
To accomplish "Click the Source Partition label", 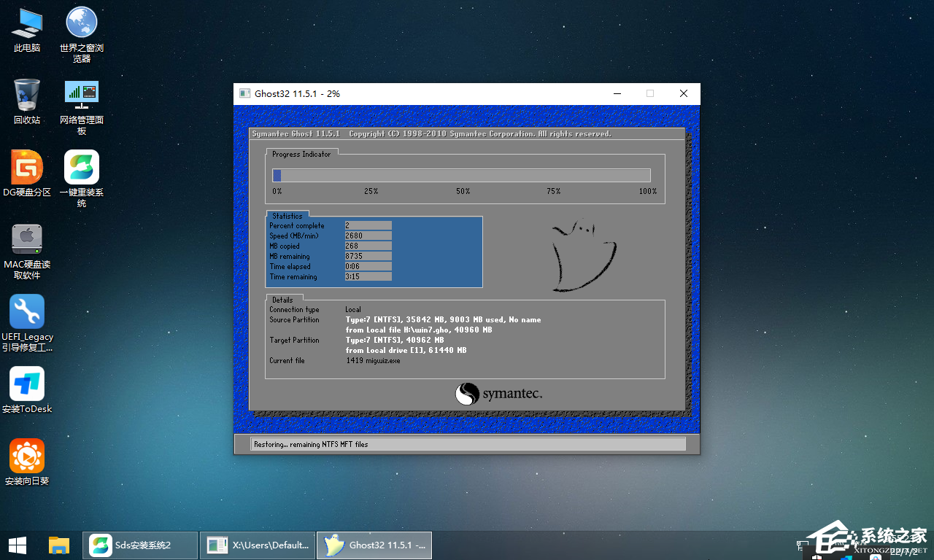I will [294, 319].
